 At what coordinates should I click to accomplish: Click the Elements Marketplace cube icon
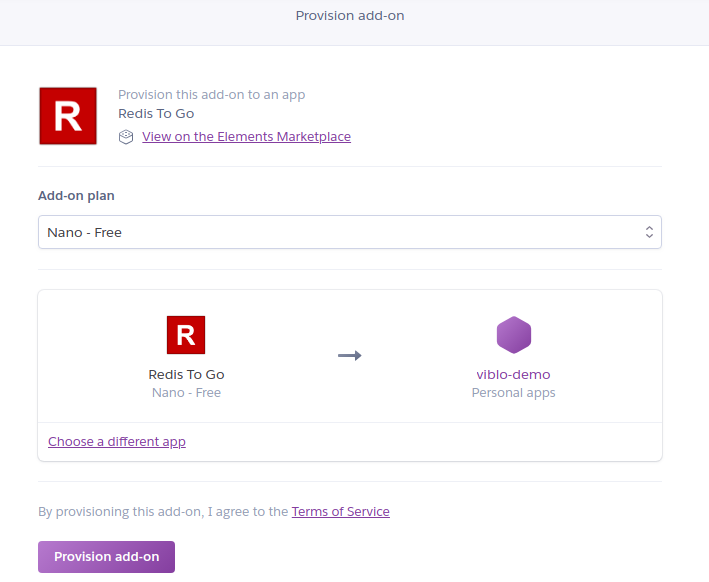pyautogui.click(x=126, y=137)
